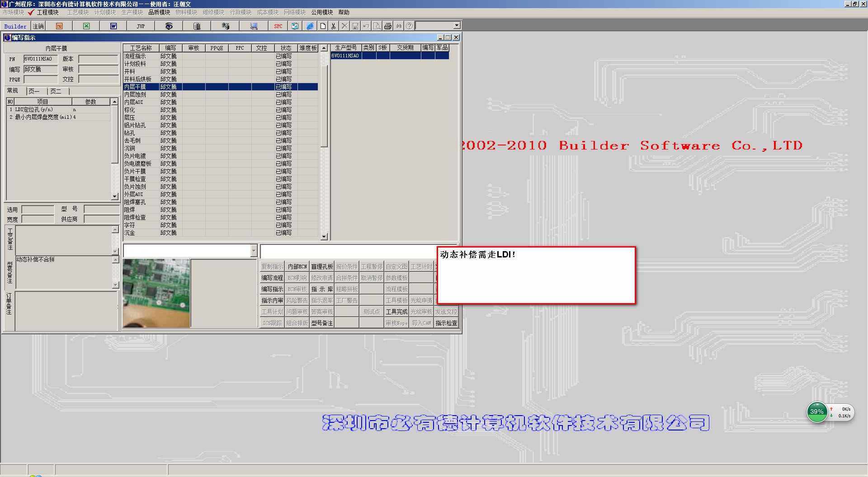Click the binoculars find icon
The height and width of the screenshot is (477, 868).
(399, 26)
